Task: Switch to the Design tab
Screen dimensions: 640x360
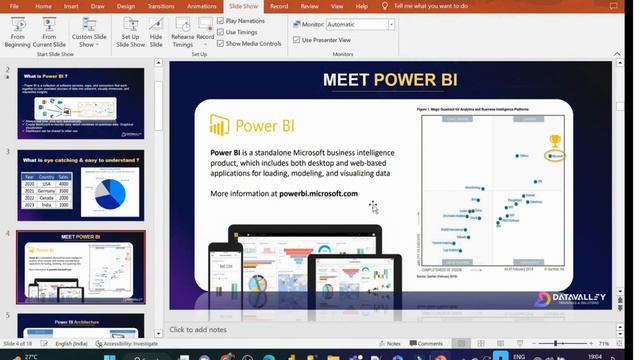Action: coord(126,6)
